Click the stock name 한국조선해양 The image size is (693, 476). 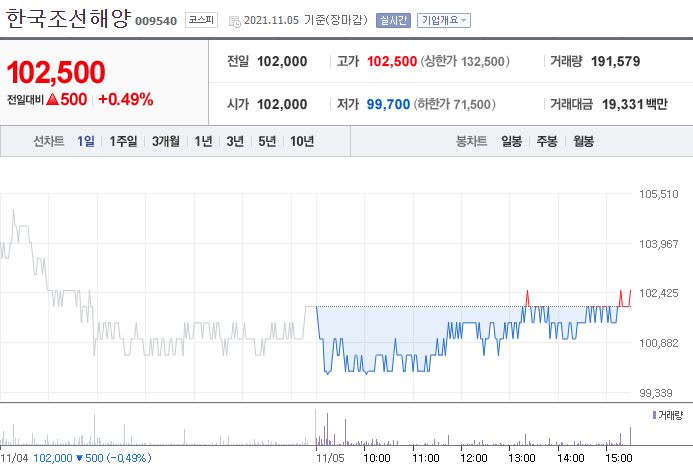click(69, 19)
